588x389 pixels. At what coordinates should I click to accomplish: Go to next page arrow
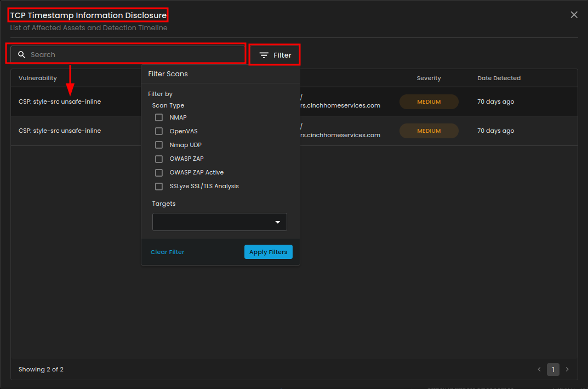tap(567, 370)
